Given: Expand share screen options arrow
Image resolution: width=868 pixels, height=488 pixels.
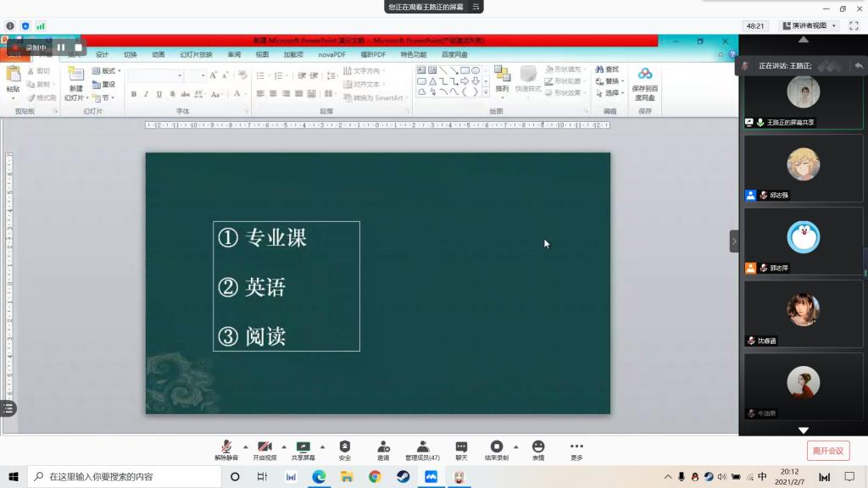Looking at the screenshot, I should pos(322,446).
